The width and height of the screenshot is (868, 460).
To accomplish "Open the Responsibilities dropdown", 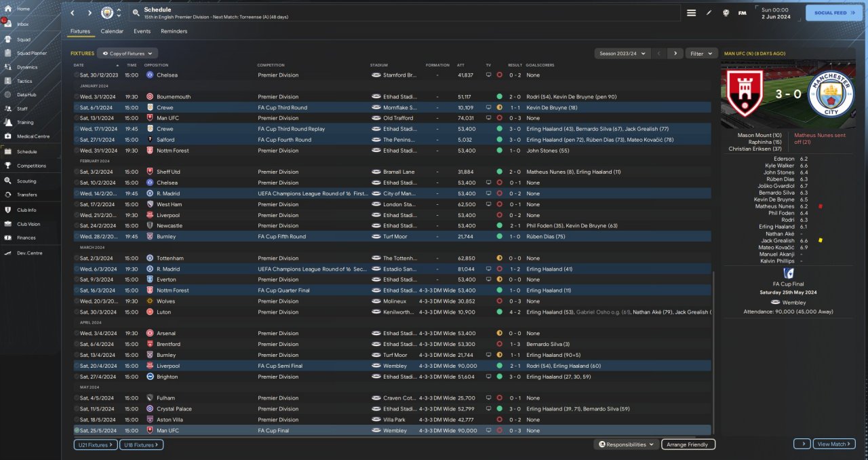I will (626, 444).
